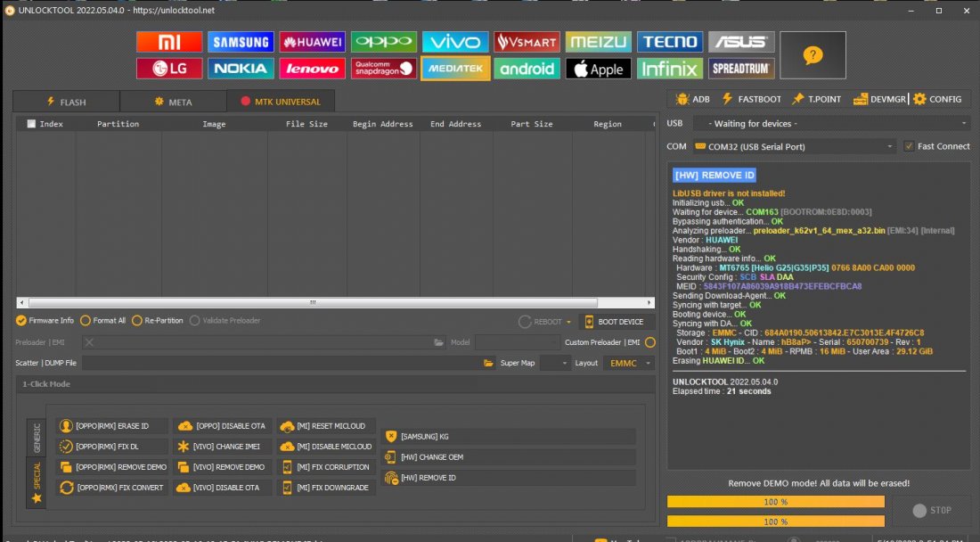Select the Meizu brand tile
Image resolution: width=980 pixels, height=542 pixels.
coord(598,42)
